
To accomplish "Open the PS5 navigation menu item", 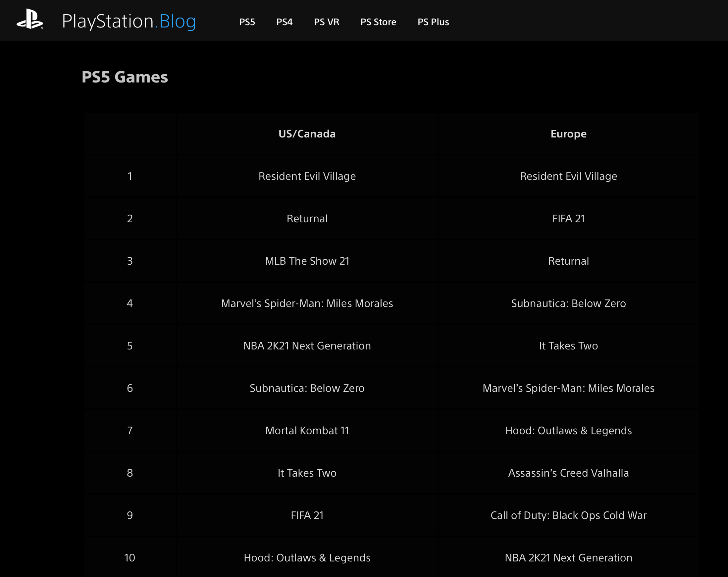I will tap(247, 22).
